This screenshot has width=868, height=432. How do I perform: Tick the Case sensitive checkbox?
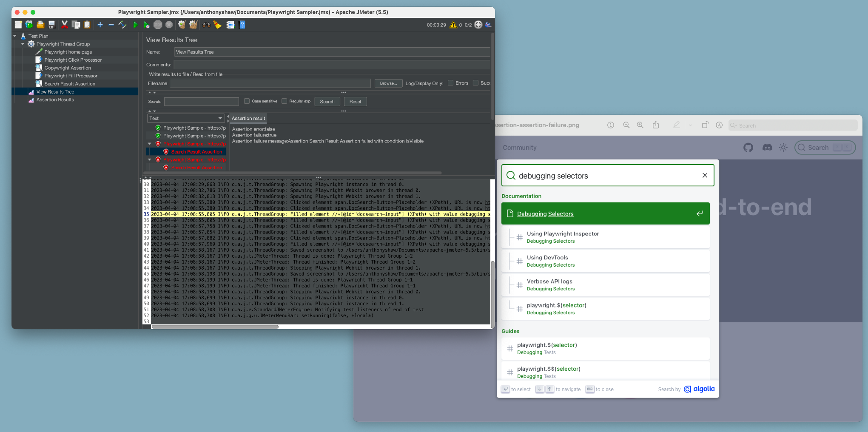coord(247,101)
